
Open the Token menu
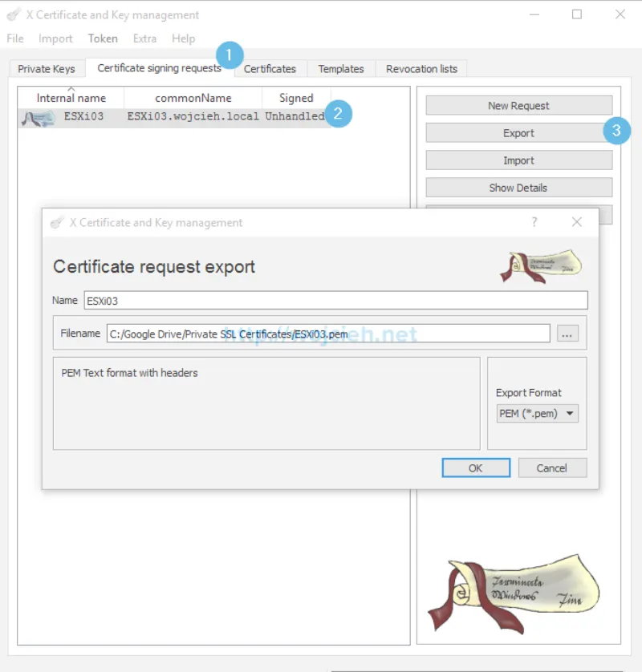click(x=102, y=38)
